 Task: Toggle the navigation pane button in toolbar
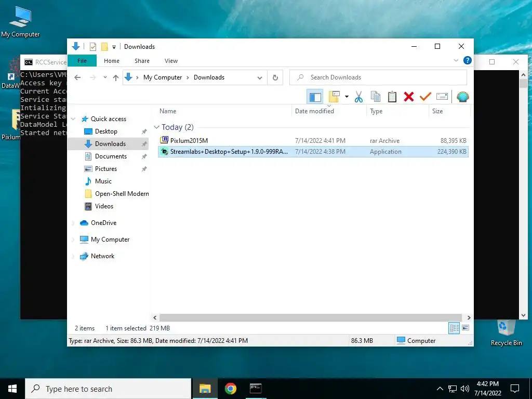tap(315, 97)
